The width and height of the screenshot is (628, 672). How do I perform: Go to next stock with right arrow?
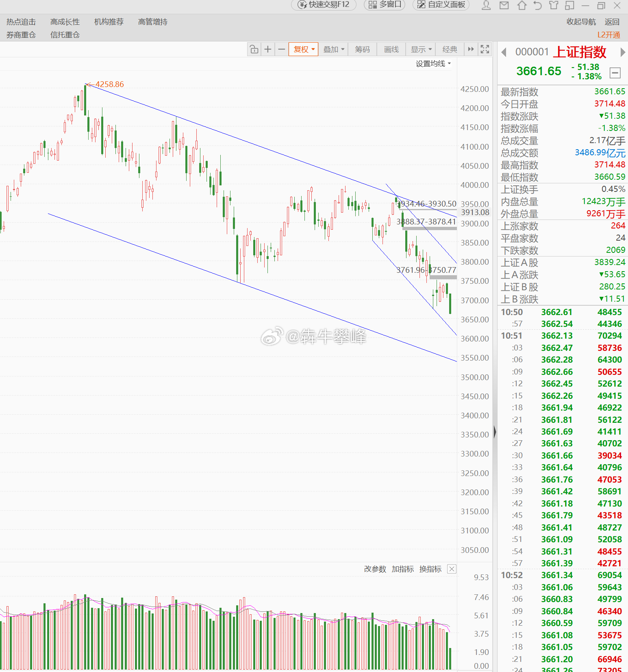623,52
